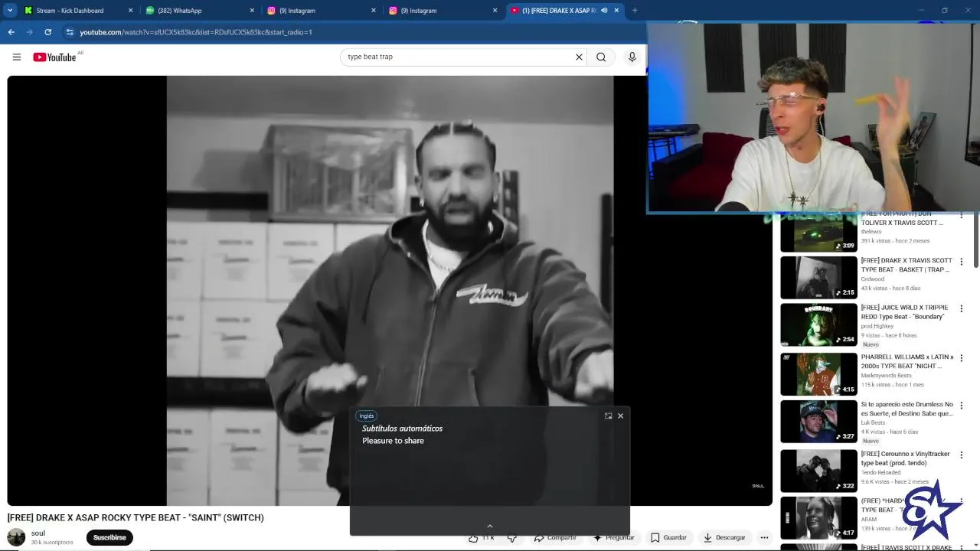Click the address bar URL
The width and height of the screenshot is (980, 551).
click(x=195, y=32)
